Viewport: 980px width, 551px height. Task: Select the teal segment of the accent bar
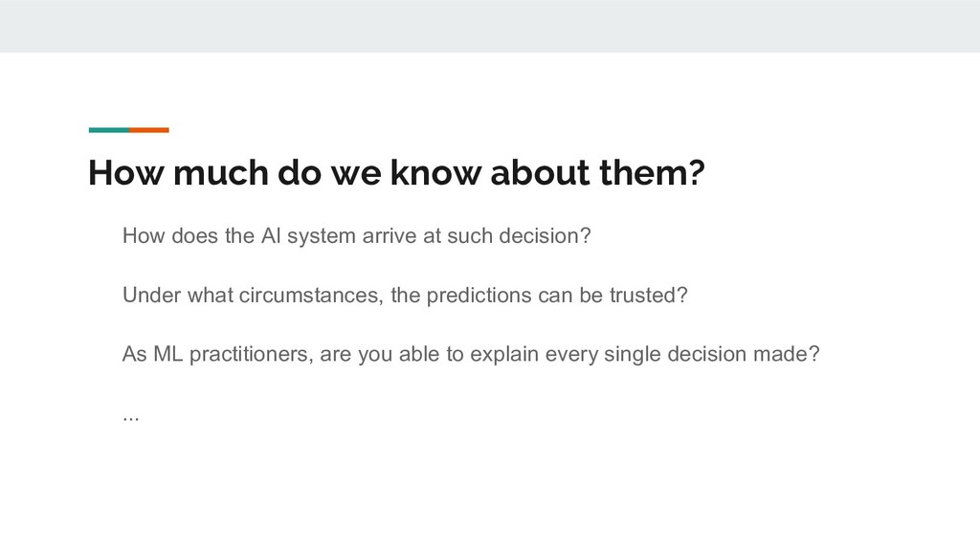109,130
